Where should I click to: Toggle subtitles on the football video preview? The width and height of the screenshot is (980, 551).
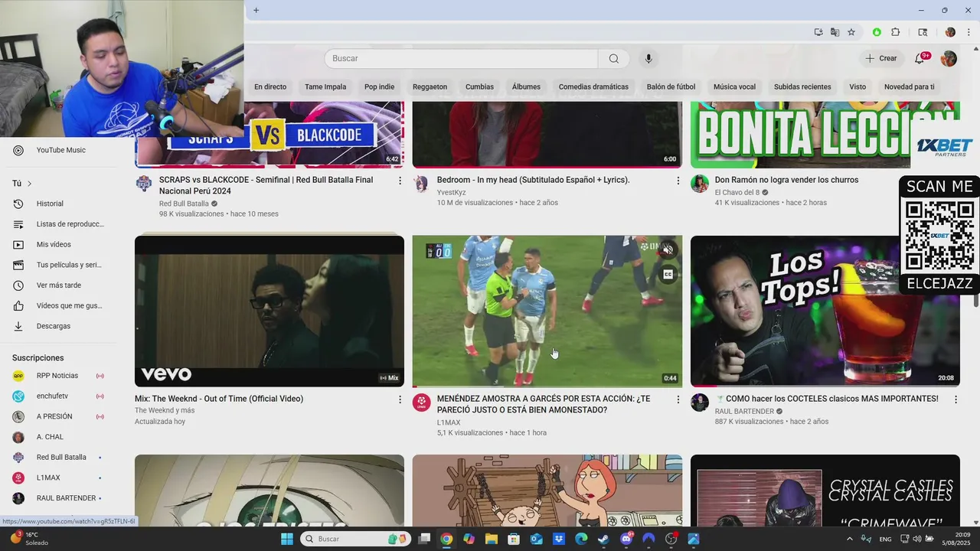pyautogui.click(x=668, y=274)
